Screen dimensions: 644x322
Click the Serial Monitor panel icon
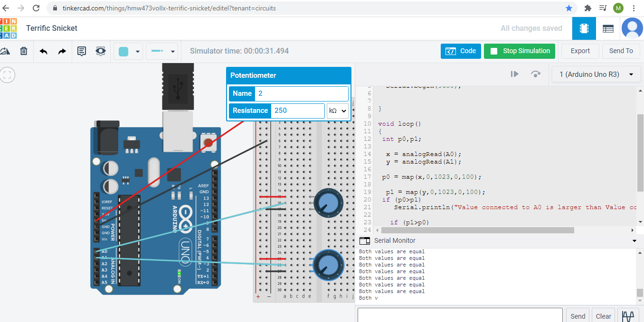[x=365, y=240]
